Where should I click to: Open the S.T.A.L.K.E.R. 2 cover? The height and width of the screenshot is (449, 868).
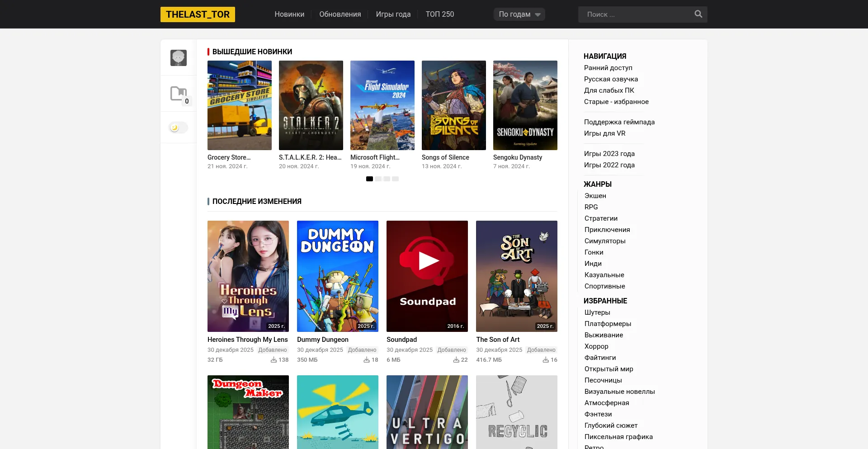click(311, 105)
